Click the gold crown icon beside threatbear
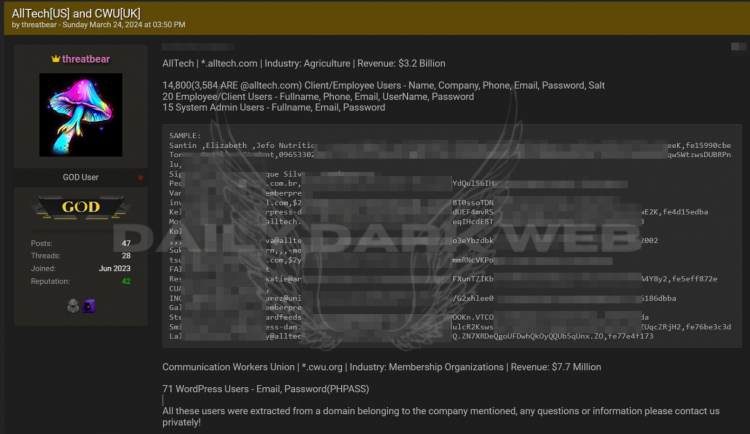This screenshot has height=434, width=750. tap(55, 59)
